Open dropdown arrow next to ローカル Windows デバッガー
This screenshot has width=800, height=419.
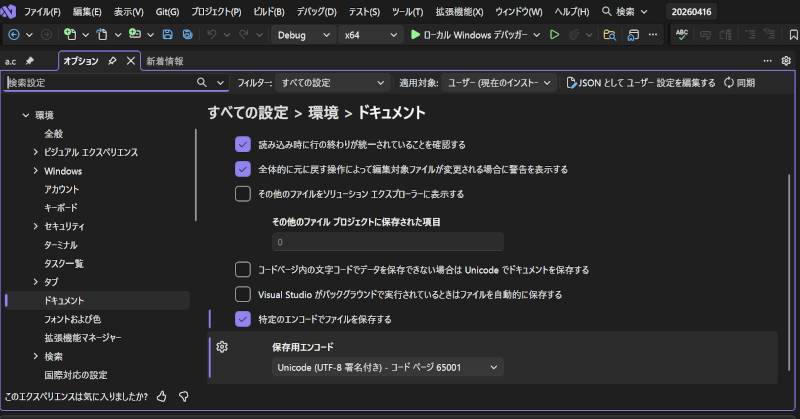click(x=537, y=35)
